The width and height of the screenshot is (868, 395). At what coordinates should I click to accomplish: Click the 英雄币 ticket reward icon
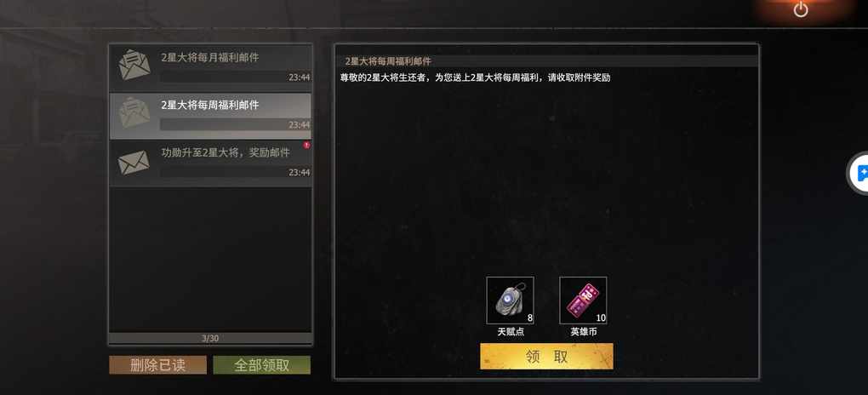pos(583,301)
